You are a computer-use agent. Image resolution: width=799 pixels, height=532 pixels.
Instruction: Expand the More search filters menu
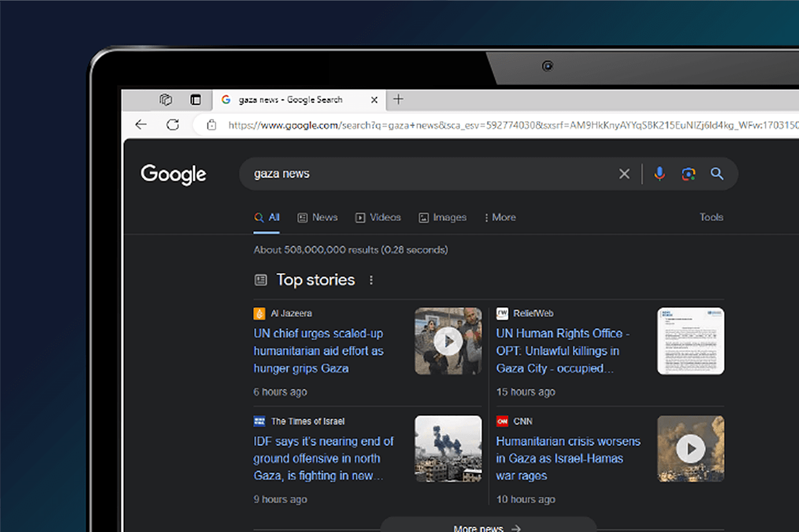[x=500, y=218]
